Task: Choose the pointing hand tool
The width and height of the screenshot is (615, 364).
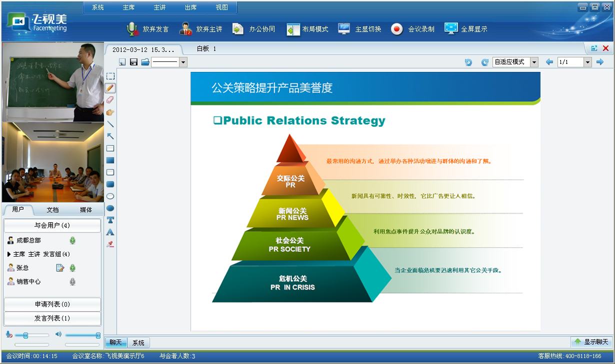Action: [x=110, y=112]
